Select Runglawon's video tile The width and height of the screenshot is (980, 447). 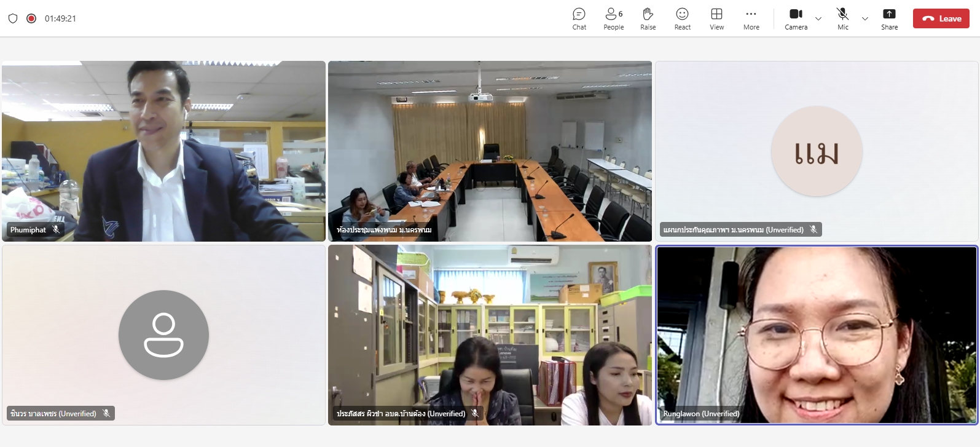click(817, 335)
